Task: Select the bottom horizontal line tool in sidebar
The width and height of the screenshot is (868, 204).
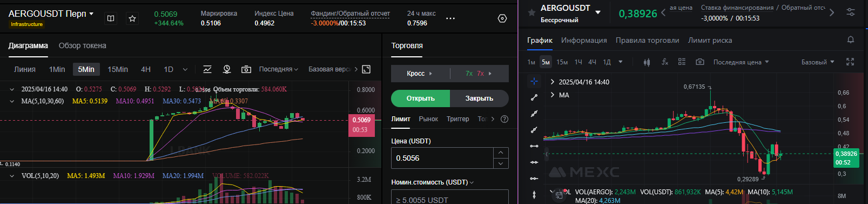Action: tap(534, 179)
